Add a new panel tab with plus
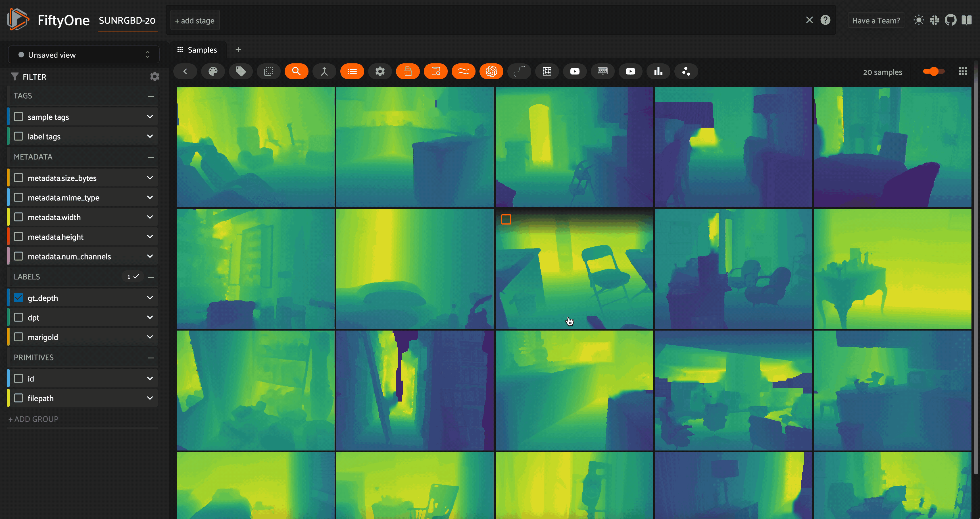 coord(238,49)
